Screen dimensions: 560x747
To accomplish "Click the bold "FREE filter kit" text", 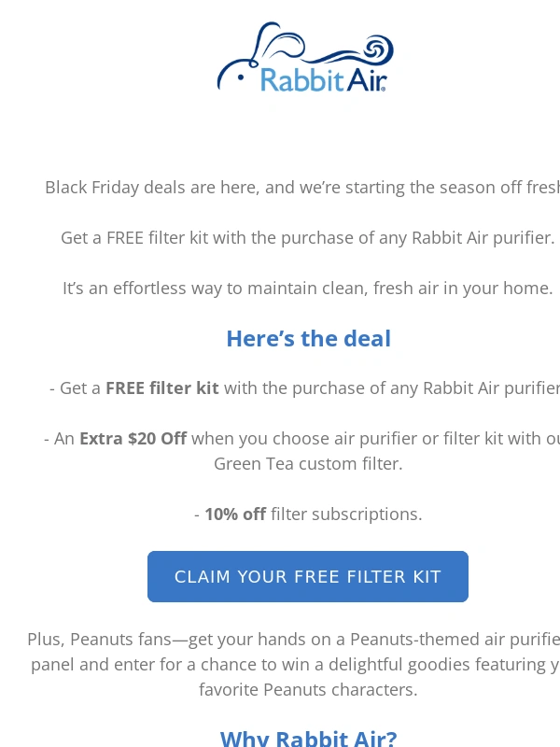I will tap(162, 388).
